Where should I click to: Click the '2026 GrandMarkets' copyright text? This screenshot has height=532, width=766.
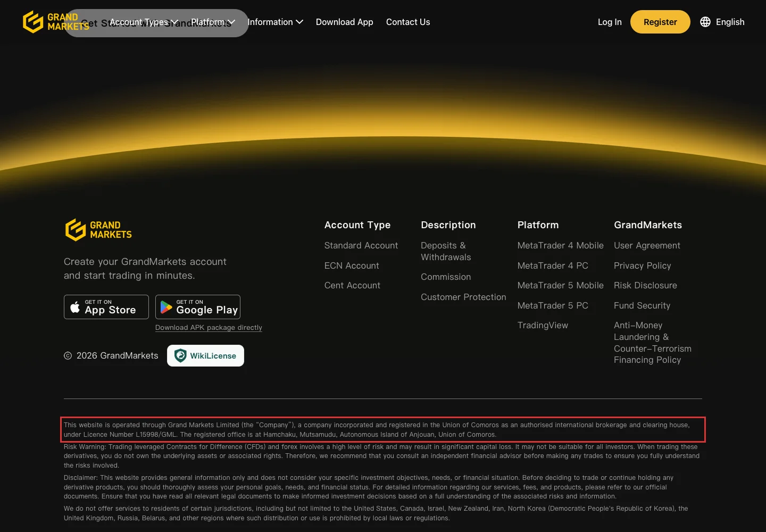click(x=117, y=355)
